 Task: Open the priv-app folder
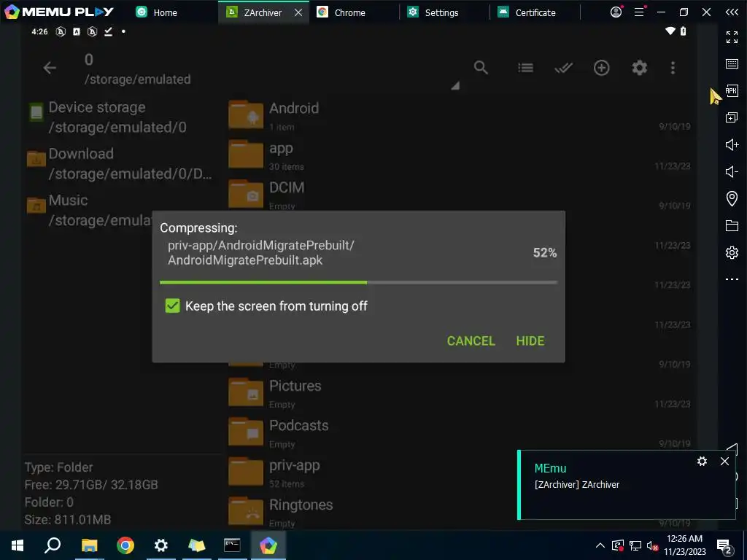371,472
